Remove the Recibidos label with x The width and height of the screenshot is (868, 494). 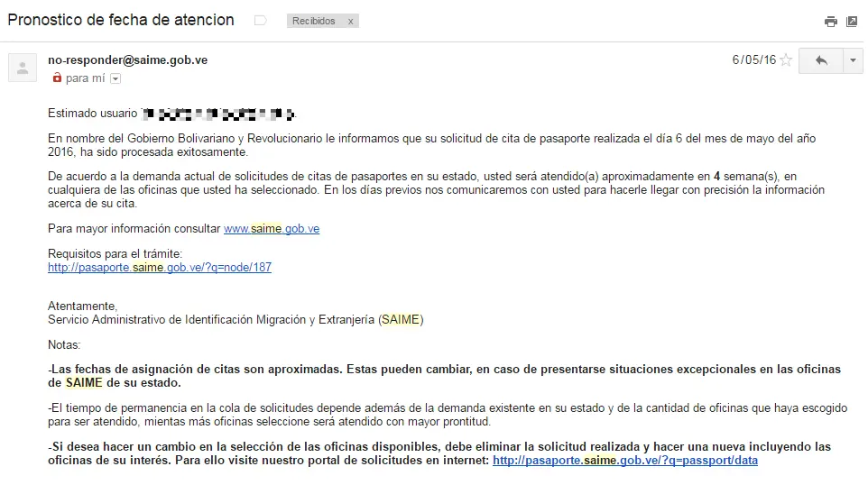[350, 21]
